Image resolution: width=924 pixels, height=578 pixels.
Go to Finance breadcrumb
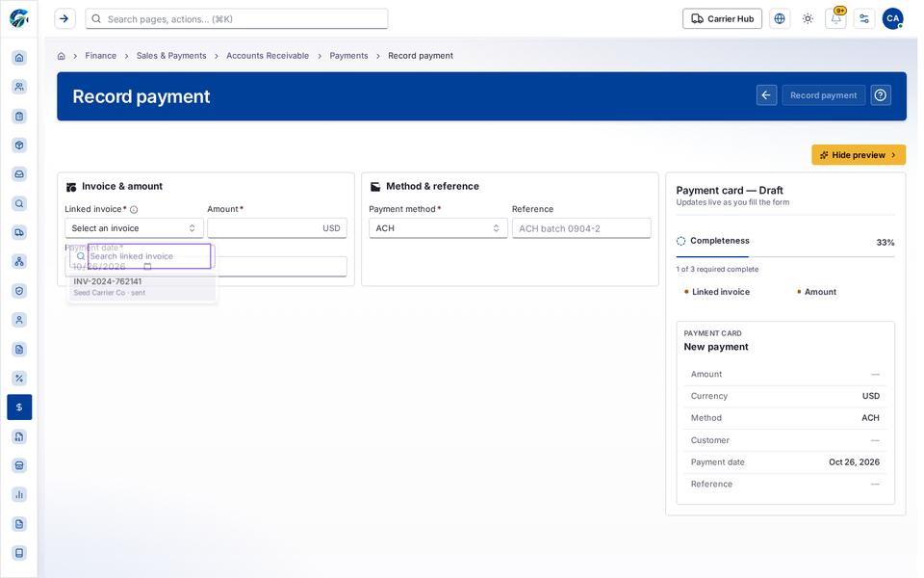(x=101, y=56)
